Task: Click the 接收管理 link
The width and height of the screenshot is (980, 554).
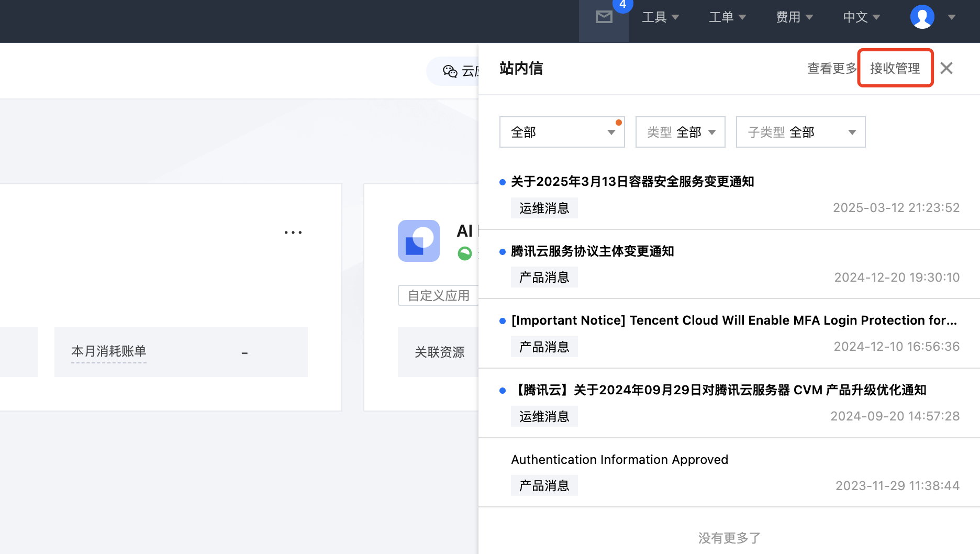Action: pos(895,69)
